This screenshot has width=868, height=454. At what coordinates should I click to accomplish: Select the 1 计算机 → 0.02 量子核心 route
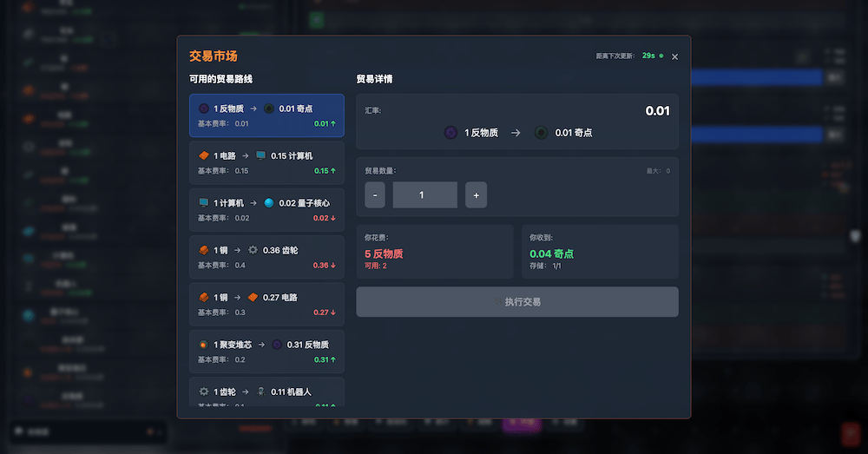pyautogui.click(x=266, y=210)
